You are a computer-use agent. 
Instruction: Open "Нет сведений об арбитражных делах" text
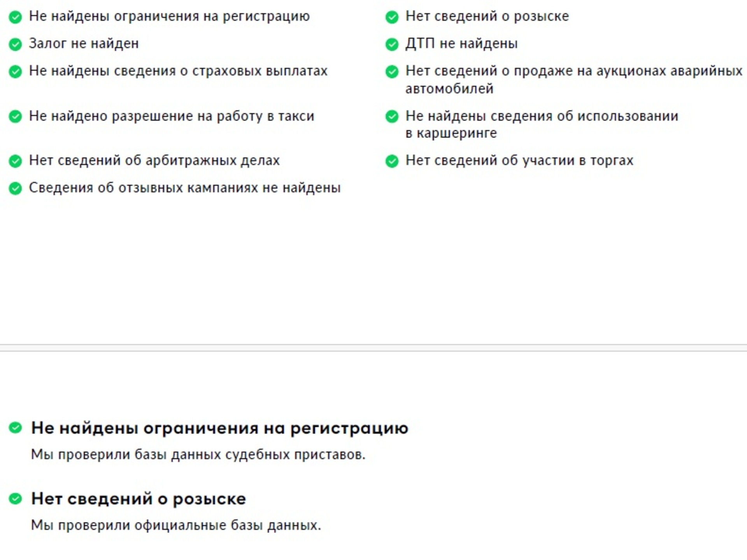pyautogui.click(x=154, y=160)
